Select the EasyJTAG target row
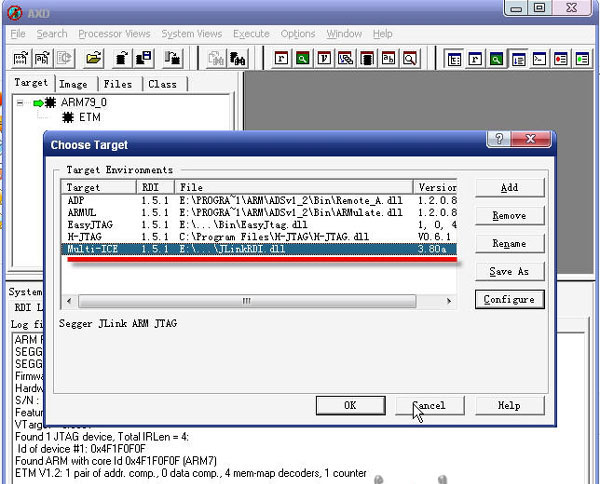 click(x=259, y=225)
